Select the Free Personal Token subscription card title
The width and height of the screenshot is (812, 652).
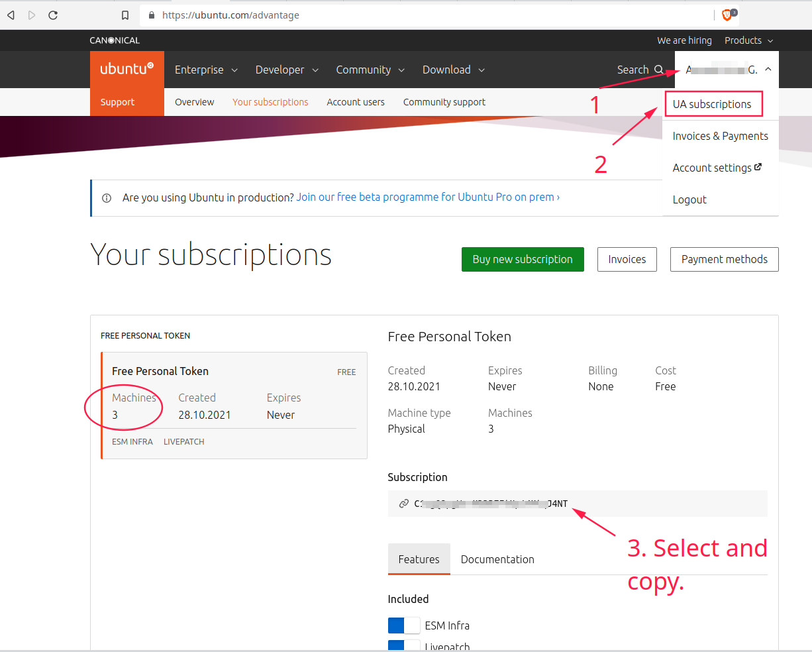click(x=160, y=371)
